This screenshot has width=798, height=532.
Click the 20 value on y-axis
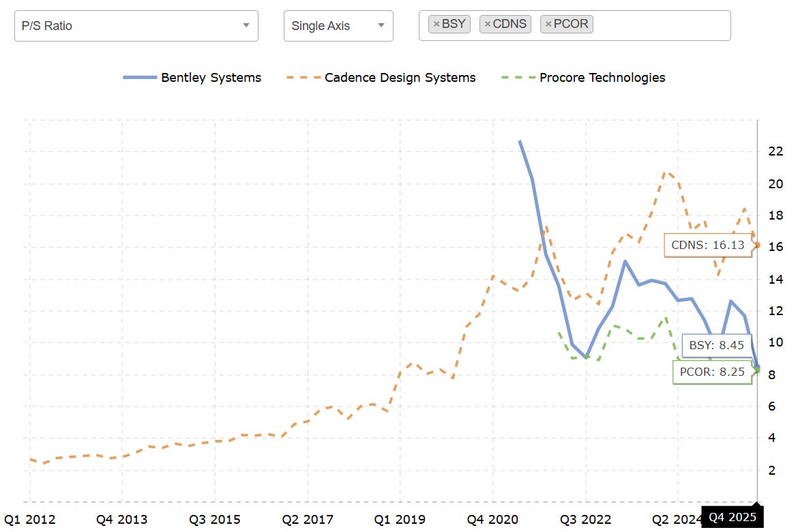point(775,183)
